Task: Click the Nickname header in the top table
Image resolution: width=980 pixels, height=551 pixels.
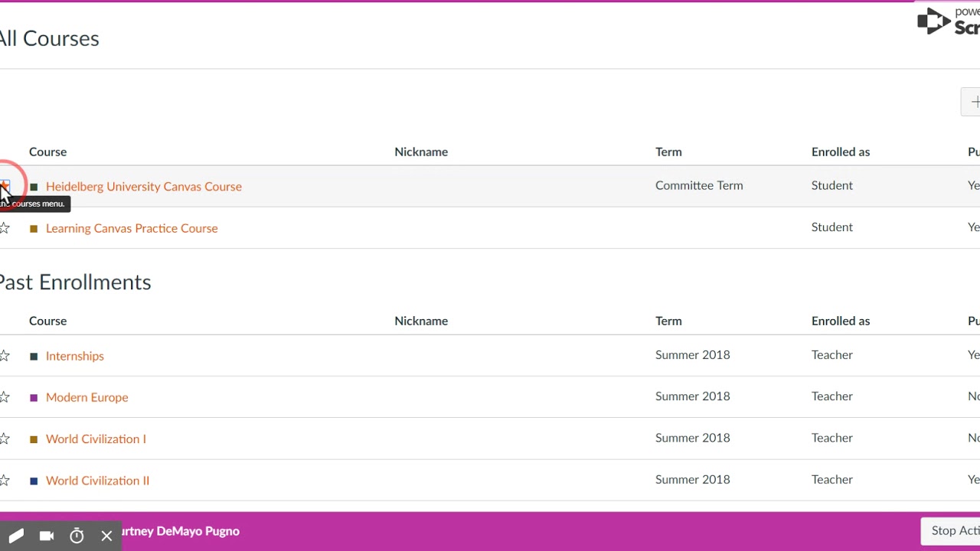Action: pos(421,152)
